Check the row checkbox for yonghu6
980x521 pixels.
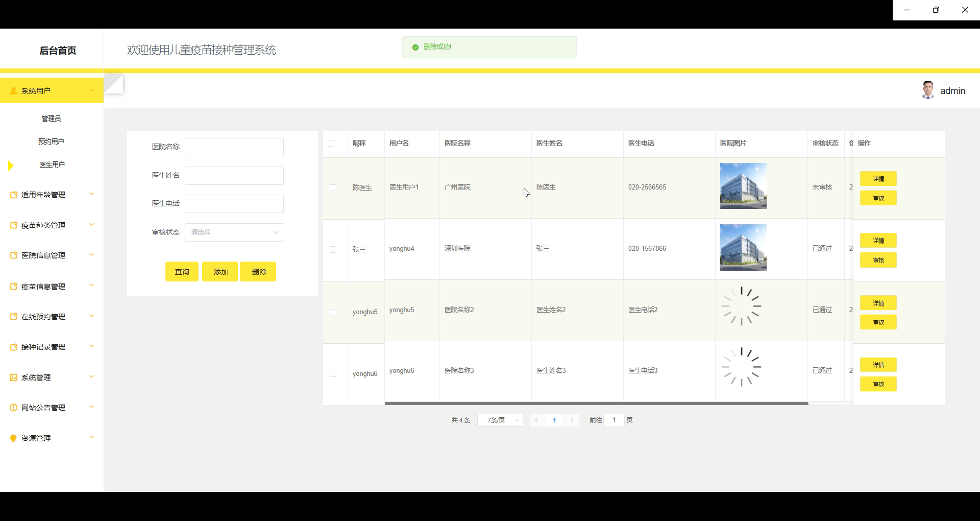pyautogui.click(x=333, y=374)
